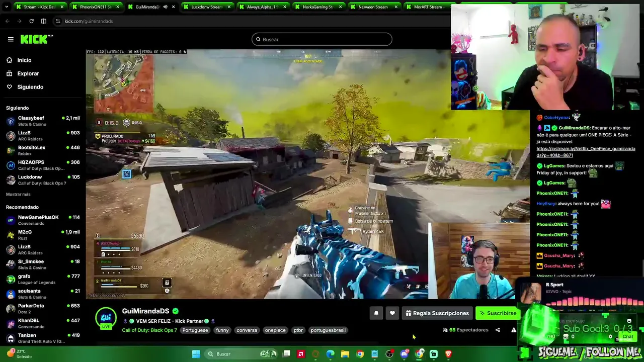Image resolution: width=644 pixels, height=362 pixels.
Task: Open M2cG recommended channel
Action: (x=43, y=235)
